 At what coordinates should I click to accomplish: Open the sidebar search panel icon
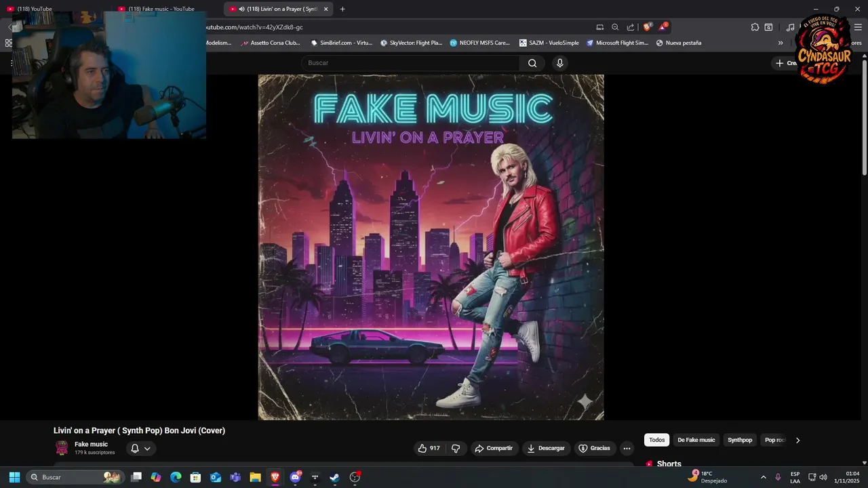[768, 27]
